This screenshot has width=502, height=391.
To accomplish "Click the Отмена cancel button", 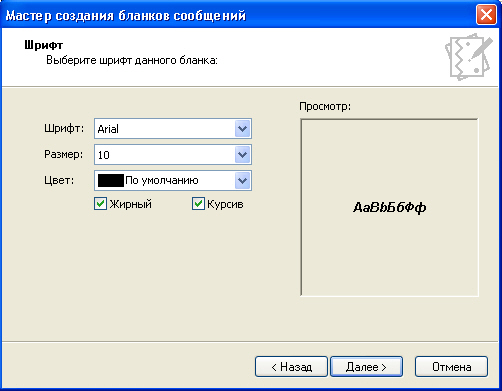I will click(x=451, y=367).
